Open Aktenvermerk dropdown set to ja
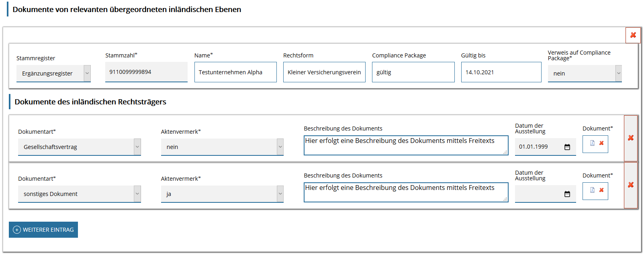This screenshot has width=644, height=255. [222, 194]
